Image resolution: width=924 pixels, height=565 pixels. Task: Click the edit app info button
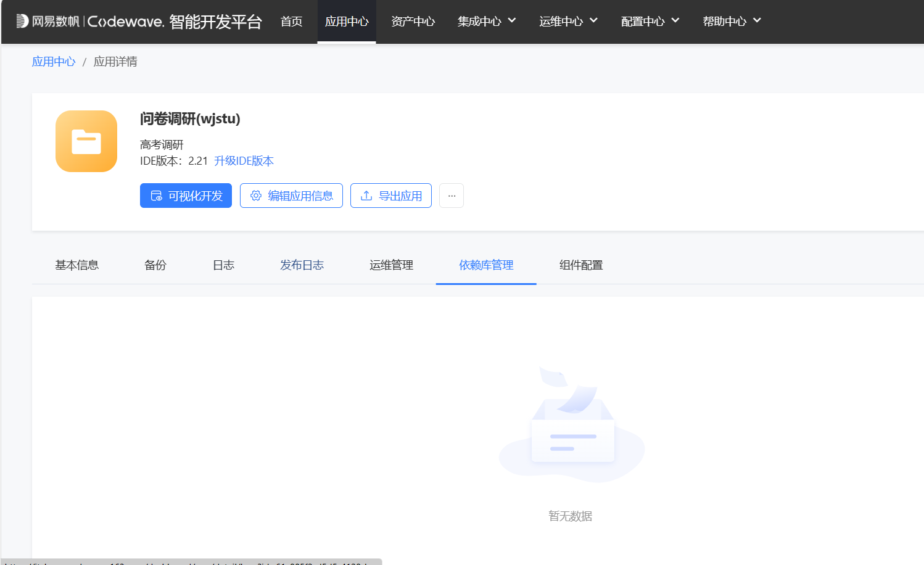click(x=291, y=196)
